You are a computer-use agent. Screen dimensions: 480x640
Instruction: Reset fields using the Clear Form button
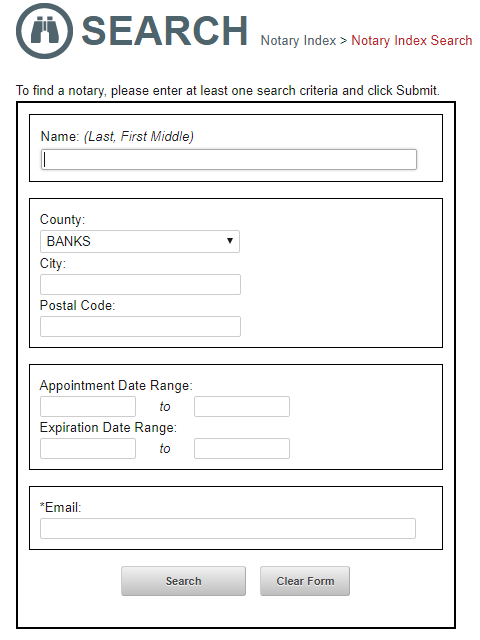pos(305,581)
